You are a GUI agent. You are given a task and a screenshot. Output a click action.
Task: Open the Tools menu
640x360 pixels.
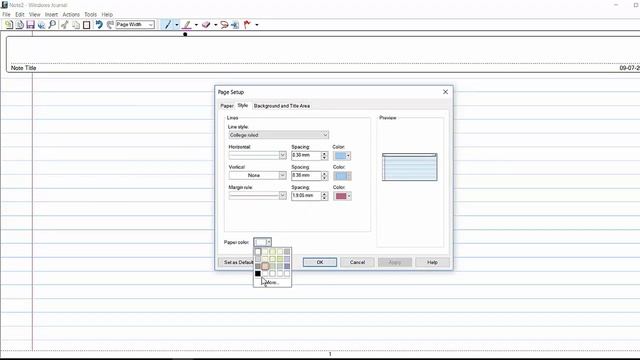(x=91, y=14)
